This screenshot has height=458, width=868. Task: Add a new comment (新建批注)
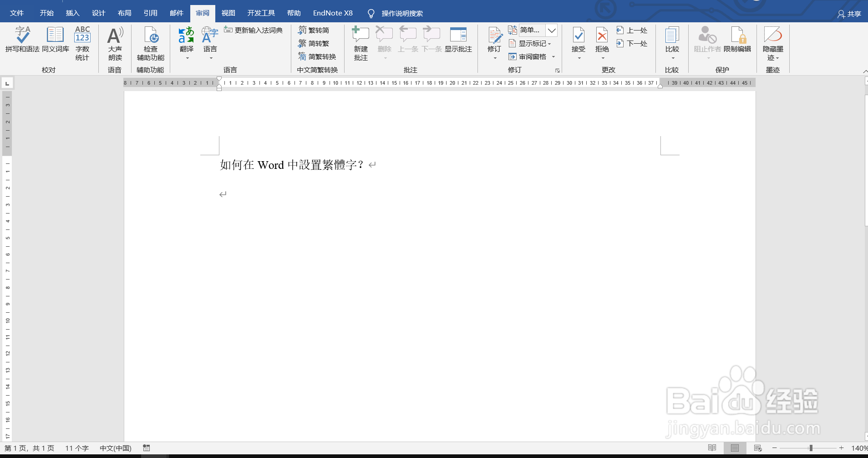coord(361,44)
